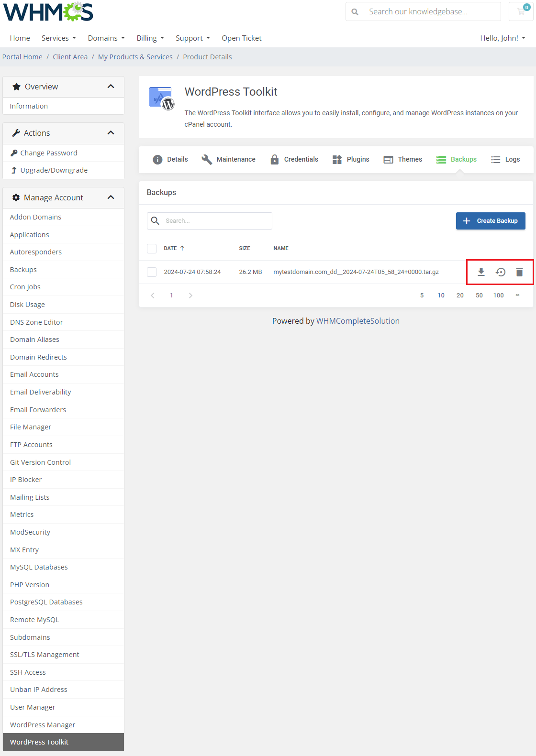Open the shopping cart icon
This screenshot has height=756, width=536.
coord(521,11)
